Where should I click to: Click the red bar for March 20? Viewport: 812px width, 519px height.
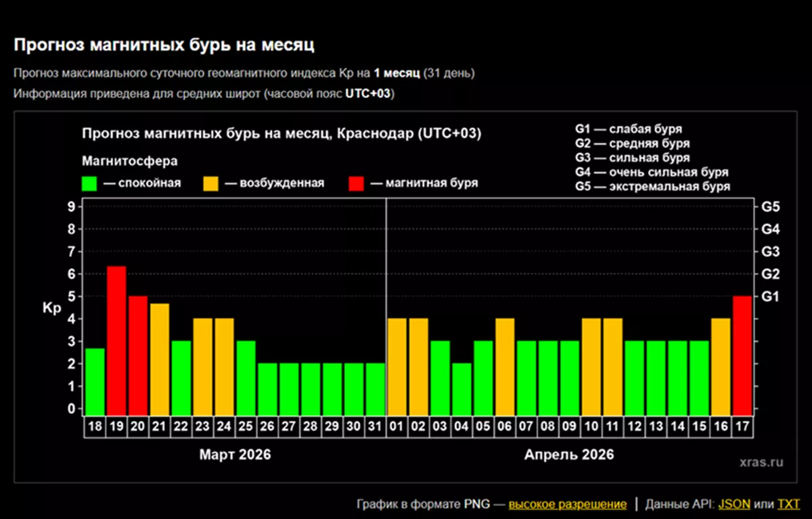(138, 355)
